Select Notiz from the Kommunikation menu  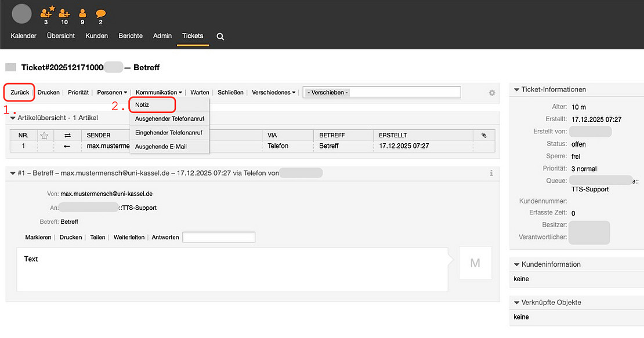point(142,104)
